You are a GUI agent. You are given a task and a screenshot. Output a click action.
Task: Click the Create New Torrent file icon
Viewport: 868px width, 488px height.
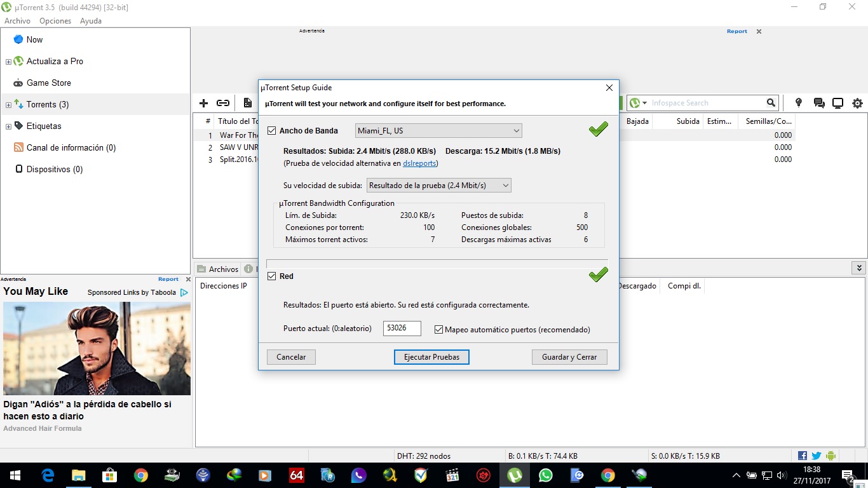point(247,103)
